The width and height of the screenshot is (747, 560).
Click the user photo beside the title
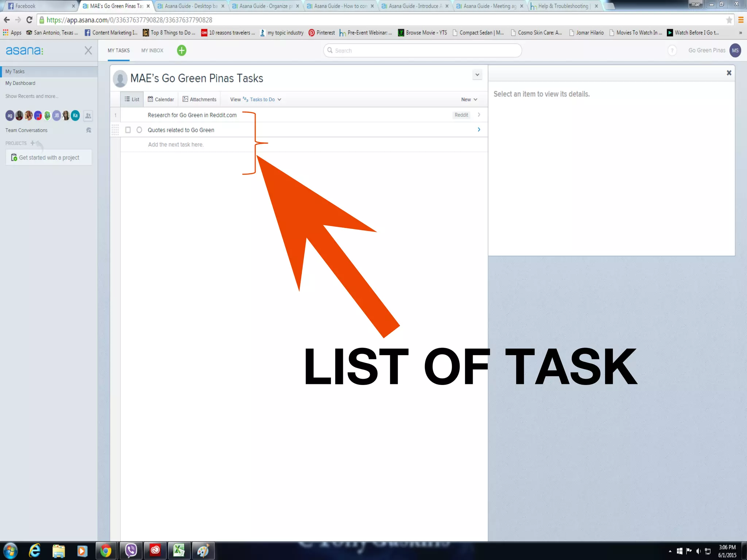120,78
